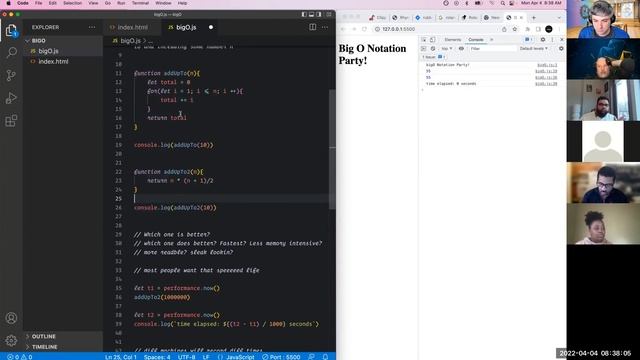Click the share icon in browser address bar
This screenshot has width=640, height=360.
504,29
